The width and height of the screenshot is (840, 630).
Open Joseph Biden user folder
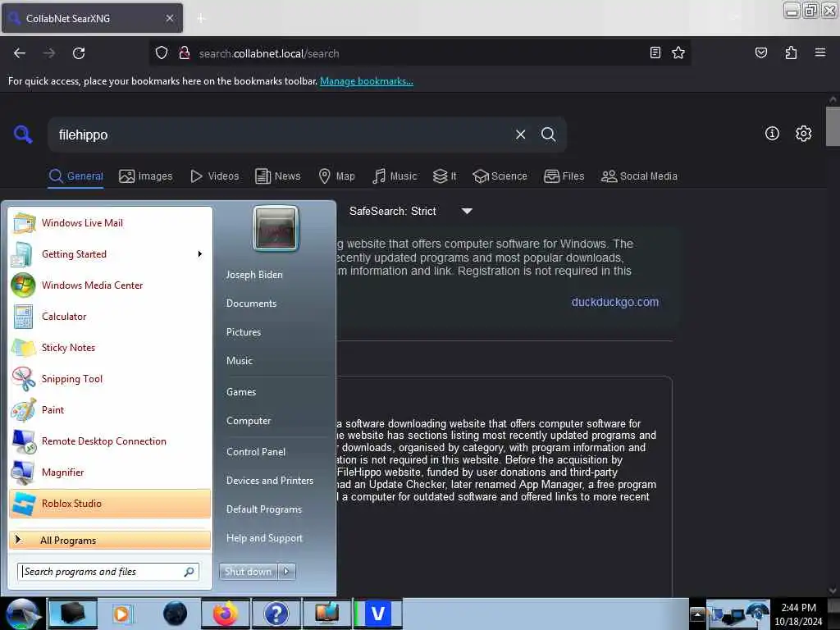tap(254, 274)
